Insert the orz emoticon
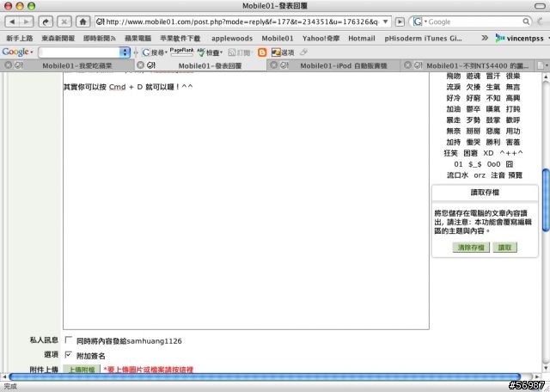The image size is (550, 392). click(480, 175)
